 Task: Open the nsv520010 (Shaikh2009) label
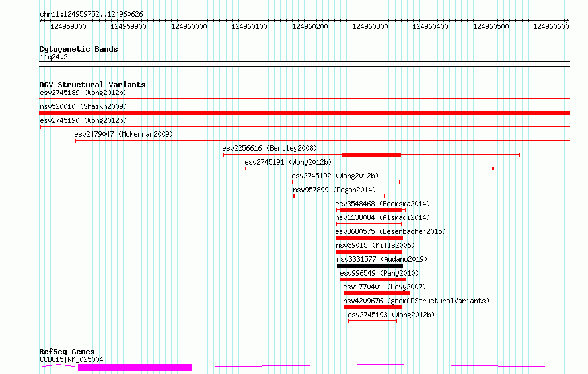83,106
